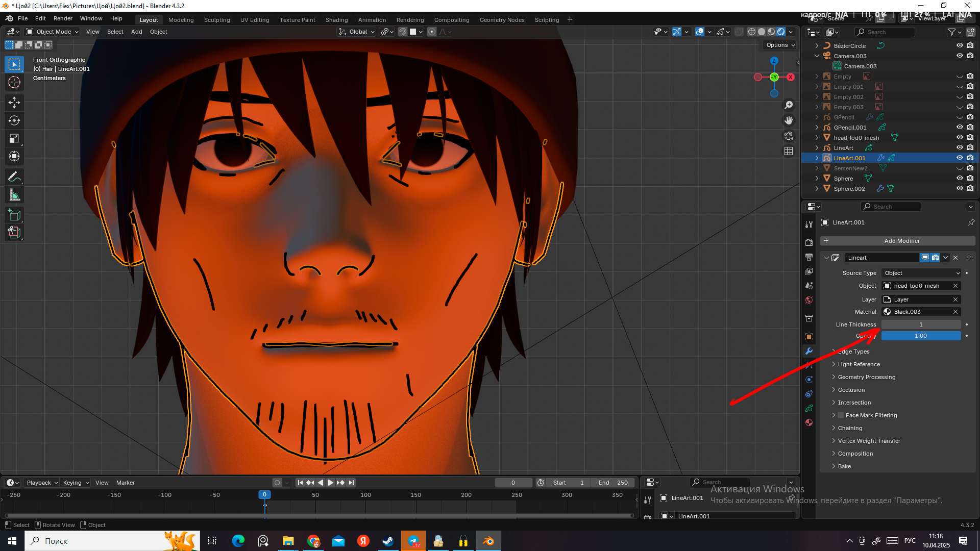
Task: Switch to the Sculpting workspace tab
Action: click(x=217, y=20)
